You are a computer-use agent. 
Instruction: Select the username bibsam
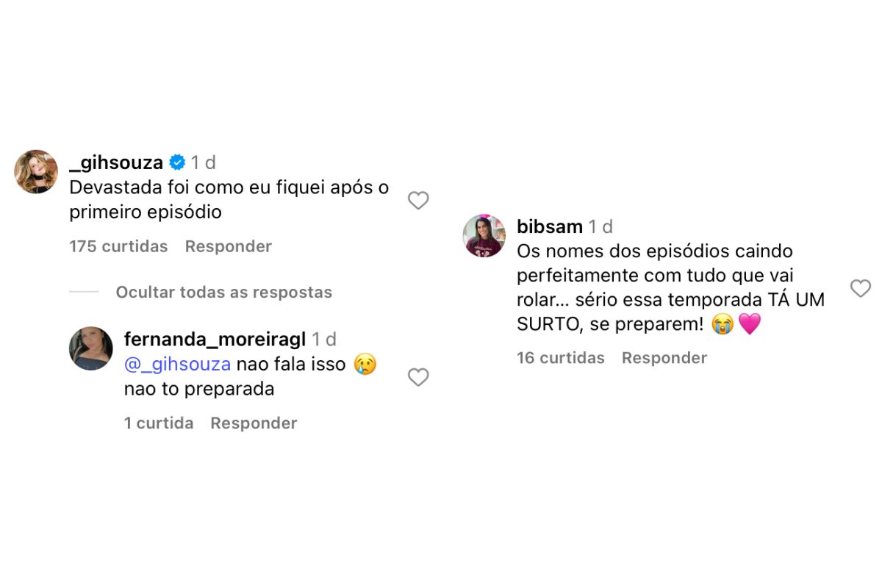coord(550,226)
